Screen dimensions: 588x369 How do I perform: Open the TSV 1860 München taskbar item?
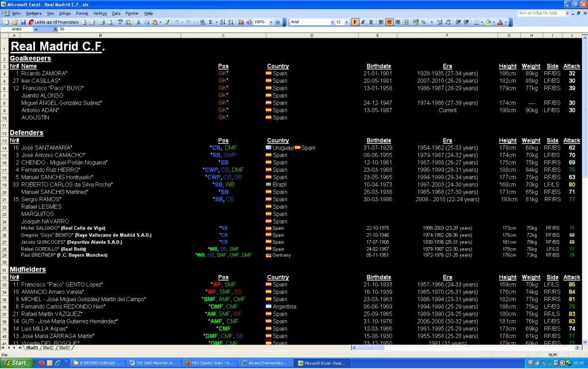click(153, 363)
